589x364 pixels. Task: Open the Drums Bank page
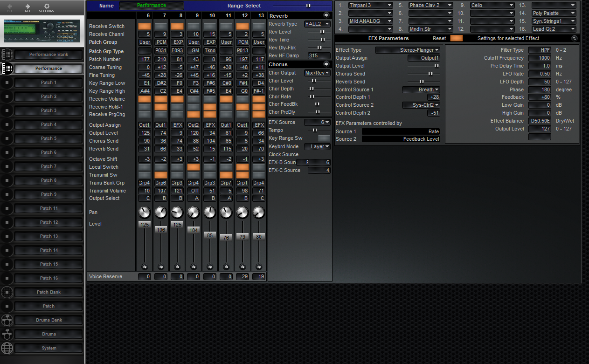[x=49, y=320]
